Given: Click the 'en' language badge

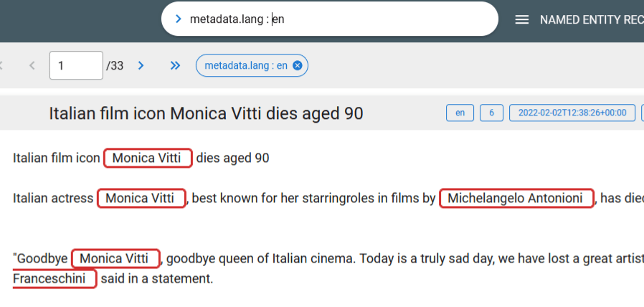Looking at the screenshot, I should click(460, 113).
